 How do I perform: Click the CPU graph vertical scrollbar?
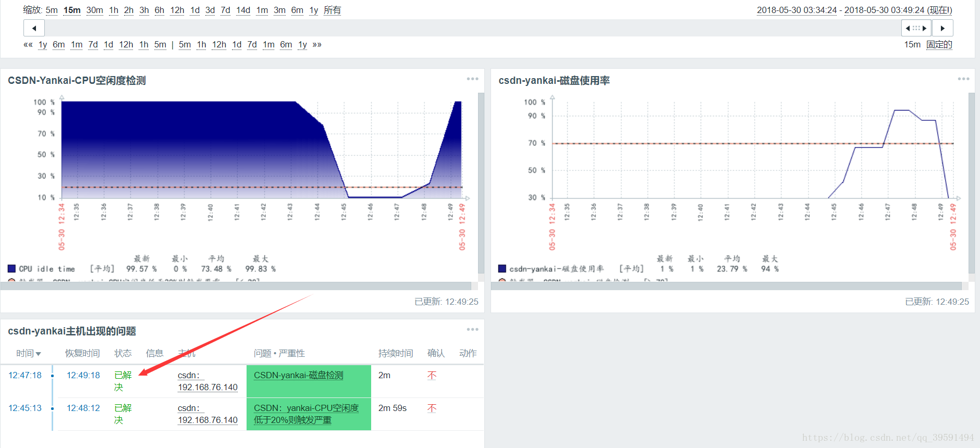click(481, 183)
